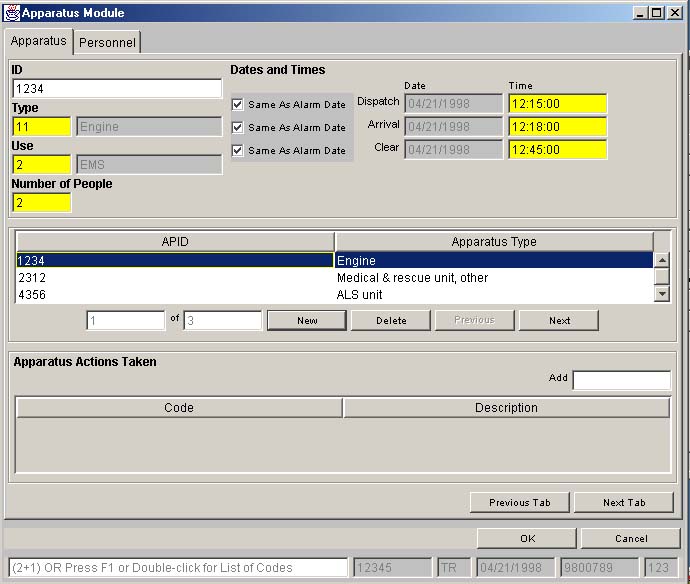
Task: Click the apparatus ID input field
Action: tap(116, 89)
